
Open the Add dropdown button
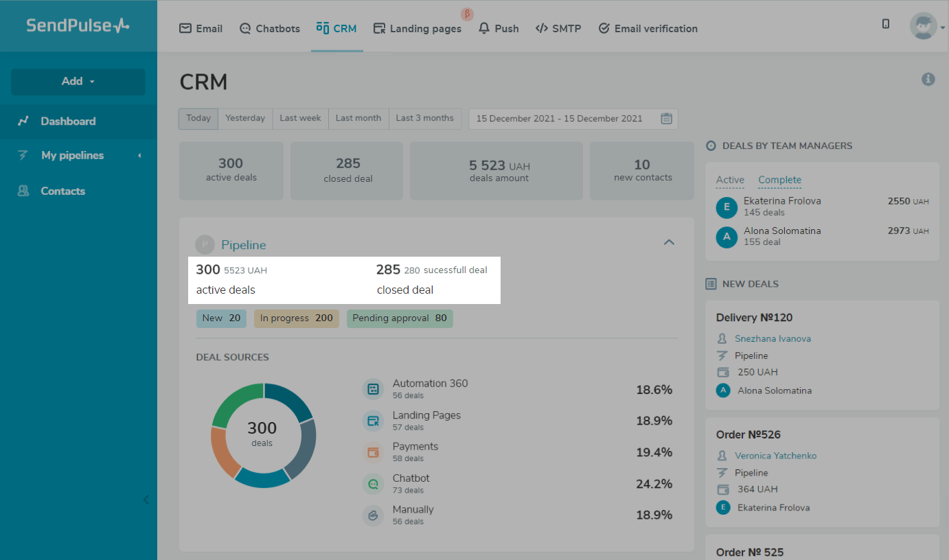coord(78,82)
